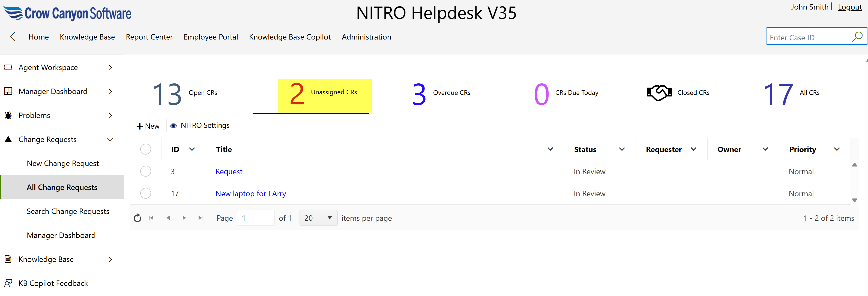Select all rows using the header circle

(x=146, y=149)
